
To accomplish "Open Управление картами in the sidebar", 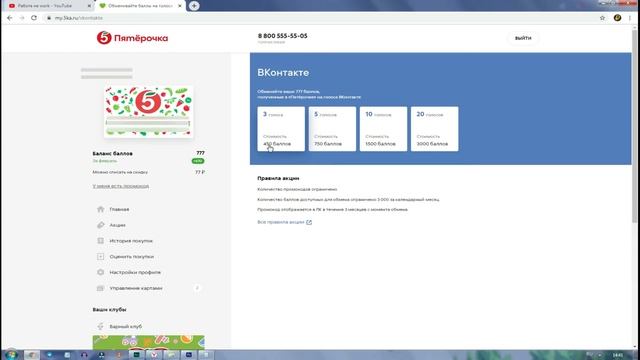I will click(x=136, y=288).
